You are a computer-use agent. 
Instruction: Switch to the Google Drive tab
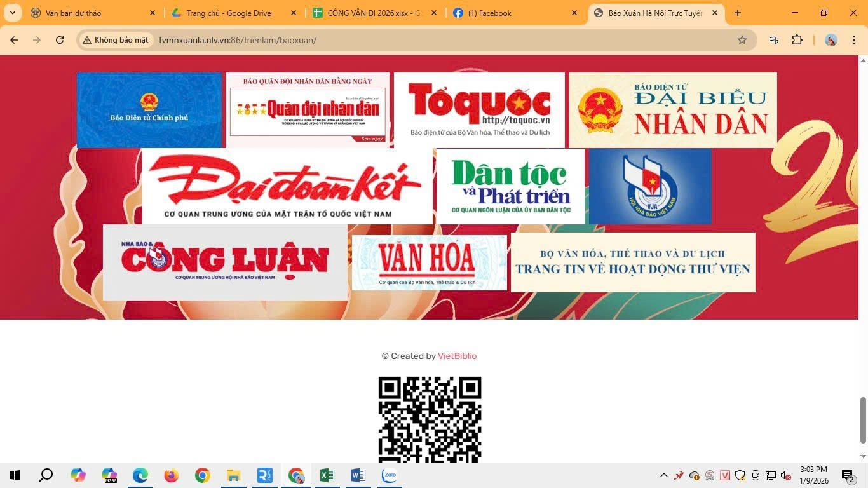coord(229,13)
